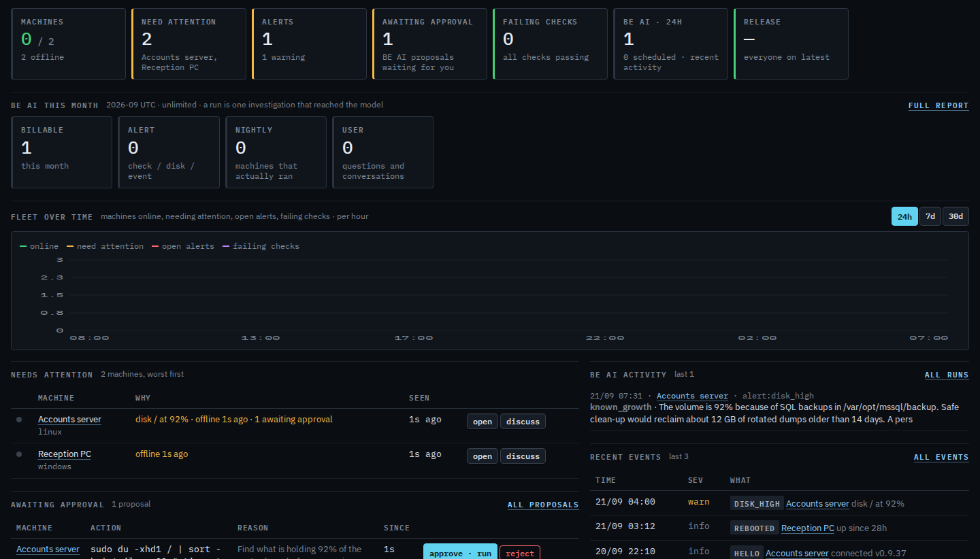Open the Machines summary card
The height and width of the screenshot is (559, 980).
tap(69, 44)
